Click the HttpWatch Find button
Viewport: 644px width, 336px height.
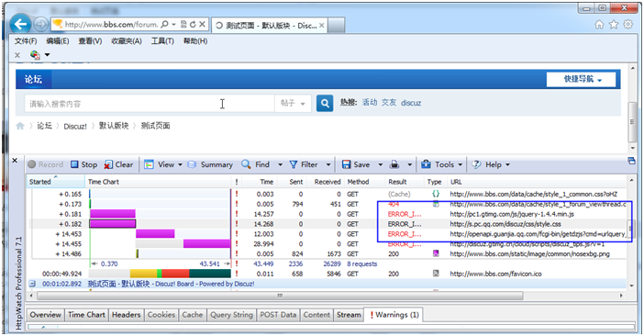(x=256, y=164)
